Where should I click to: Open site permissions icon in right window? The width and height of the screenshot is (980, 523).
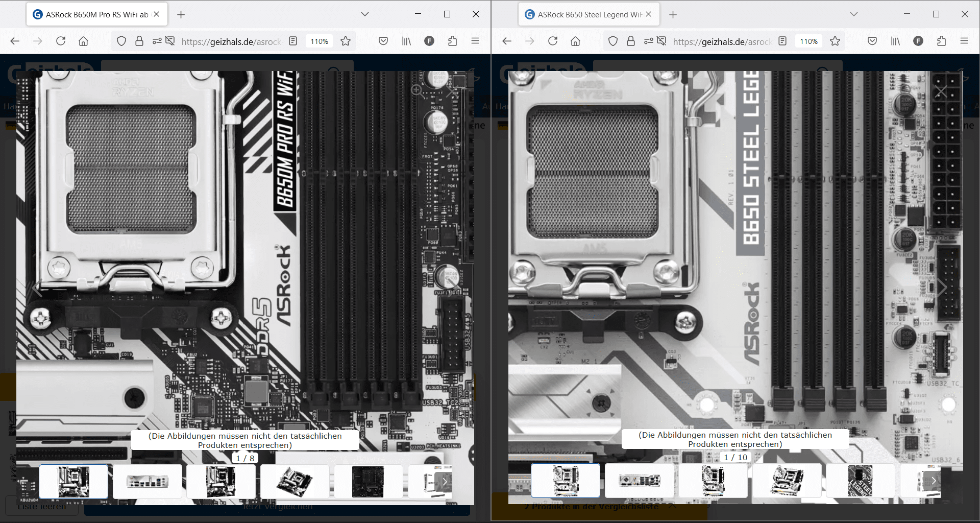pos(648,41)
